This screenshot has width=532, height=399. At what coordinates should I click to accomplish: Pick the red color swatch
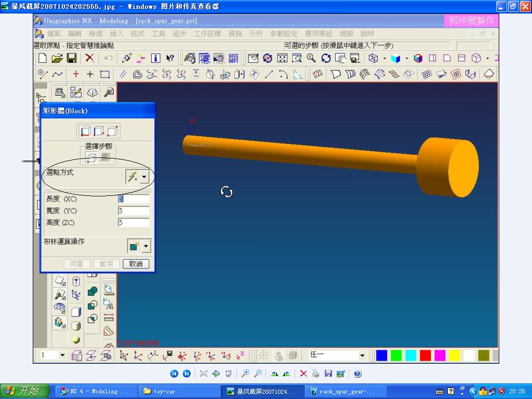point(425,355)
